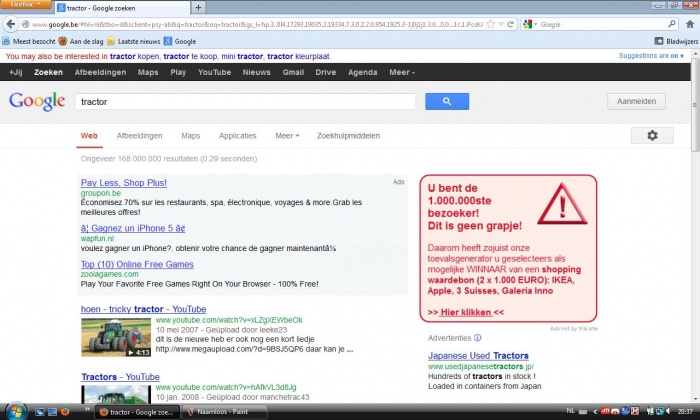Image resolution: width=700 pixels, height=420 pixels.
Task: Expand Suggestions are on dropdown
Action: click(651, 56)
